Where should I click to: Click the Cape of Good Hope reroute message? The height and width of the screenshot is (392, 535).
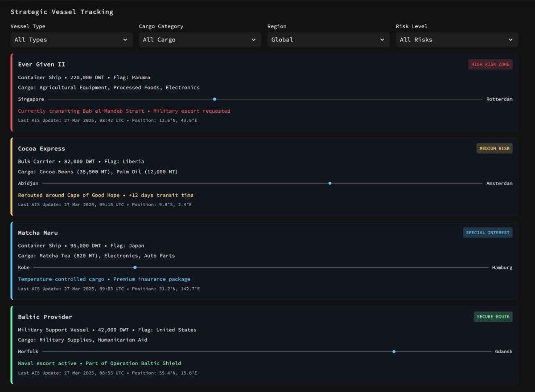[x=106, y=195]
